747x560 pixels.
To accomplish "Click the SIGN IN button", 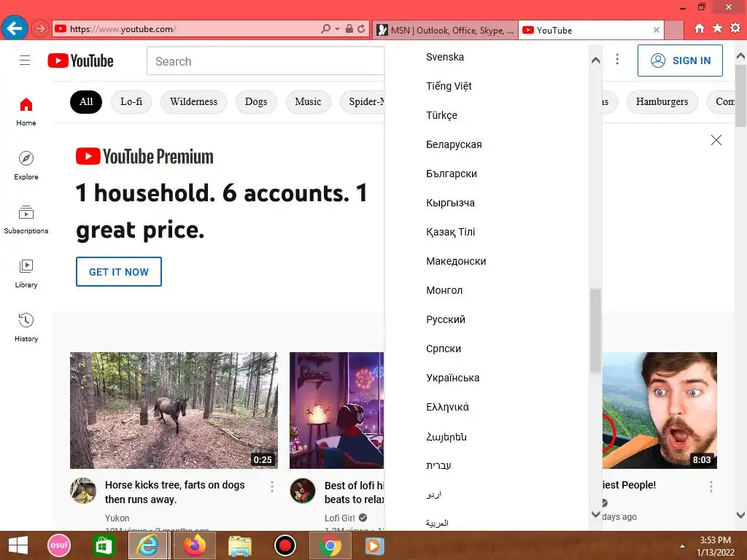I will pyautogui.click(x=680, y=61).
